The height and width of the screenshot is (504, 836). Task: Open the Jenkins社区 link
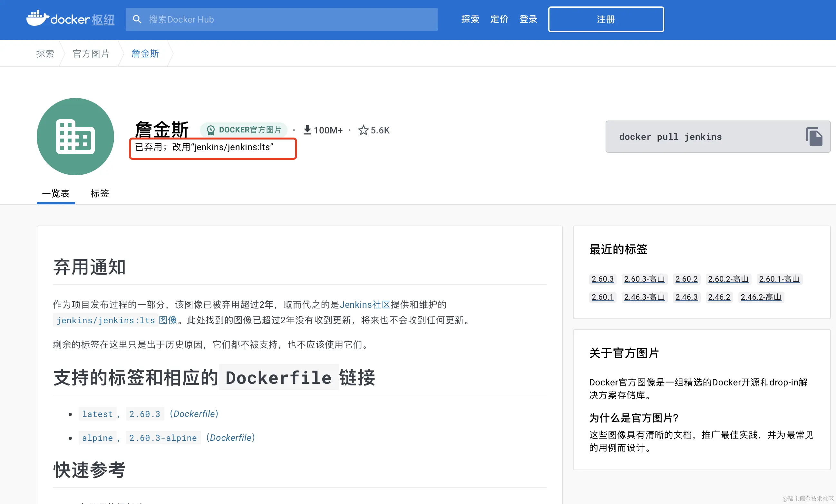(365, 305)
